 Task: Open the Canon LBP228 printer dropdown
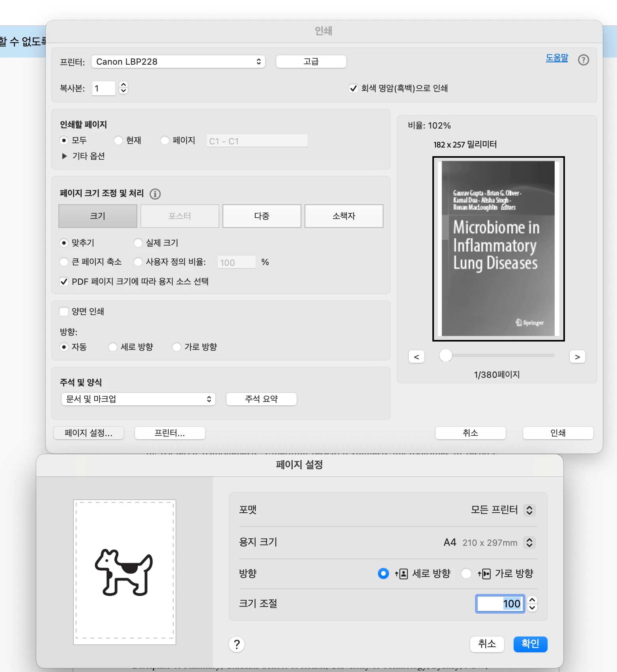[x=178, y=62]
